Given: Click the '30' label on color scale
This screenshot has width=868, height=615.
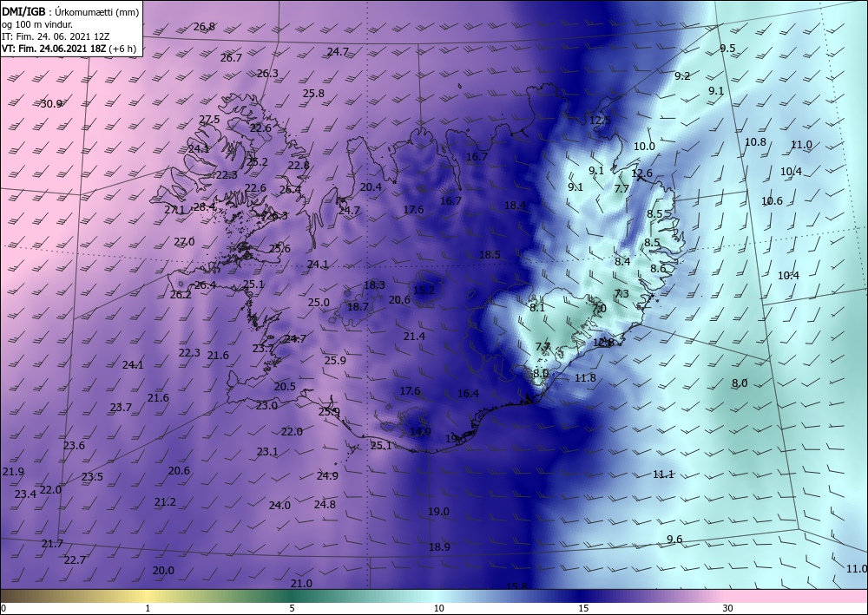Looking at the screenshot, I should point(727,608).
